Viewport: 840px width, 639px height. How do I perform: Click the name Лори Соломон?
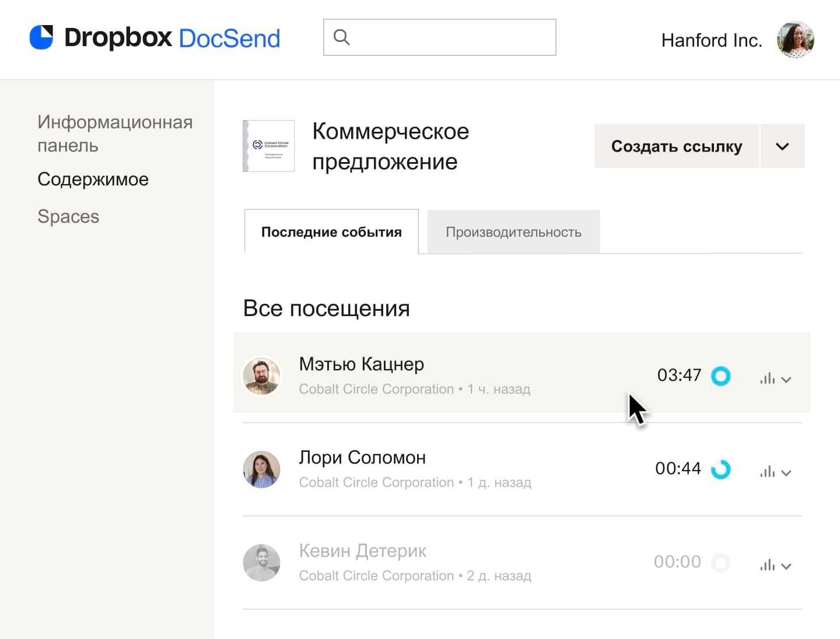362,457
